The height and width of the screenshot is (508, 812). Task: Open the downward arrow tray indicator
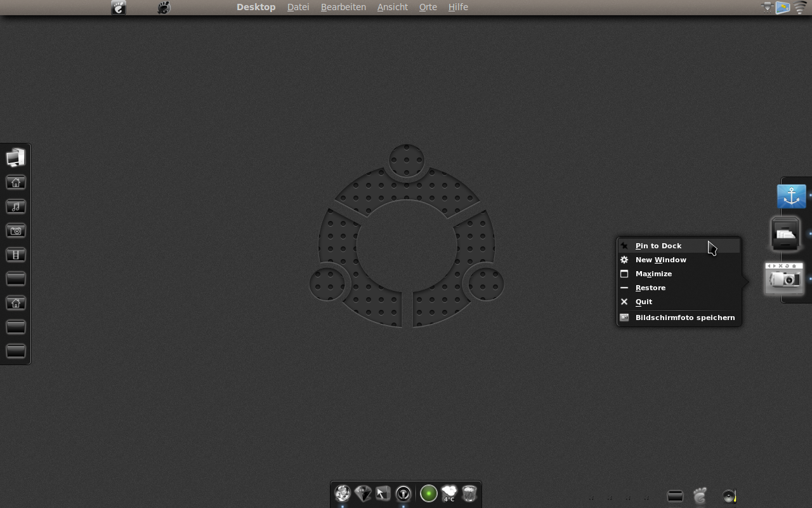pyautogui.click(x=768, y=8)
